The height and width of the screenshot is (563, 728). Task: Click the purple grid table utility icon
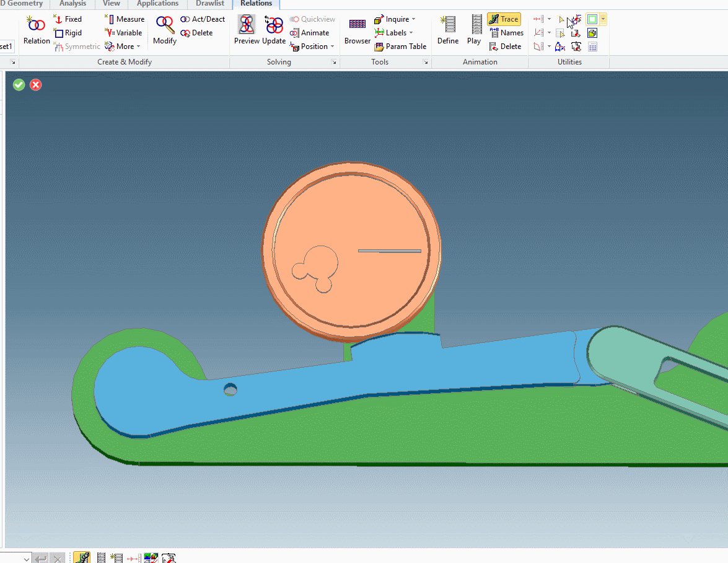pyautogui.click(x=592, y=47)
